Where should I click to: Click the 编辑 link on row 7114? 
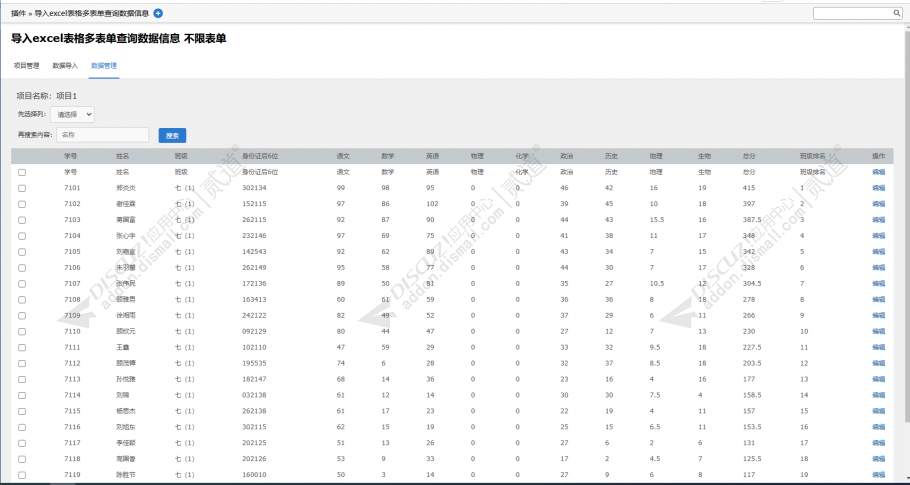[x=879, y=396]
